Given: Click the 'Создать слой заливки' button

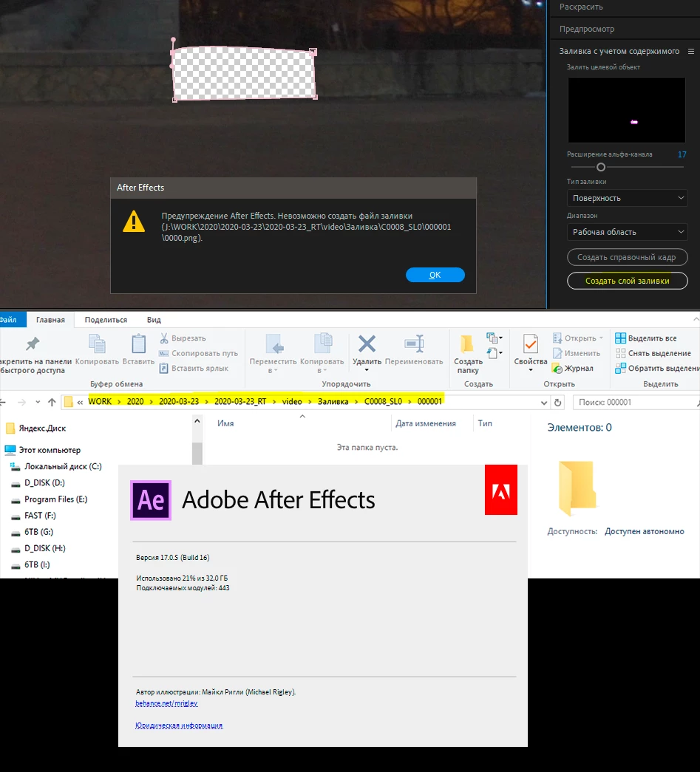Looking at the screenshot, I should click(627, 281).
